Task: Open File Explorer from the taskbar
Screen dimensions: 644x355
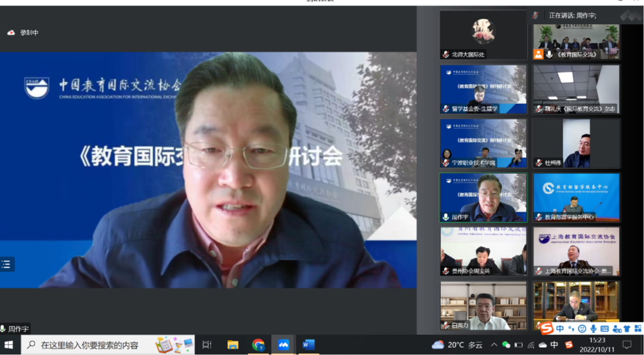Action: (x=233, y=345)
